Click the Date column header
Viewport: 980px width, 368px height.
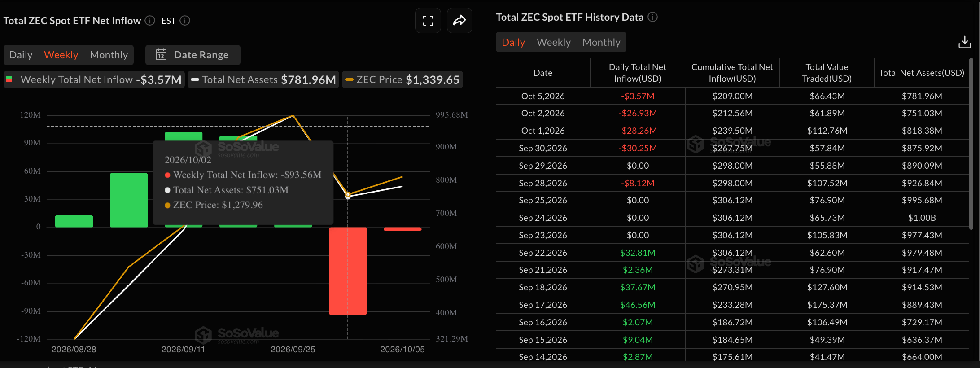[x=543, y=73]
